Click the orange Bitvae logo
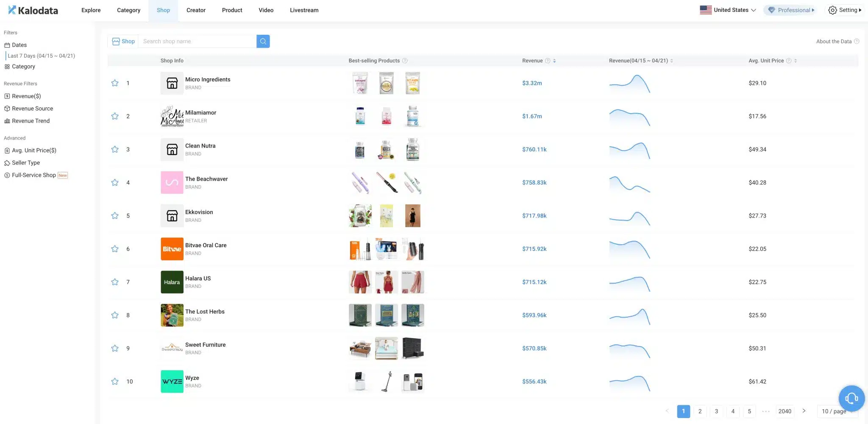 172,249
